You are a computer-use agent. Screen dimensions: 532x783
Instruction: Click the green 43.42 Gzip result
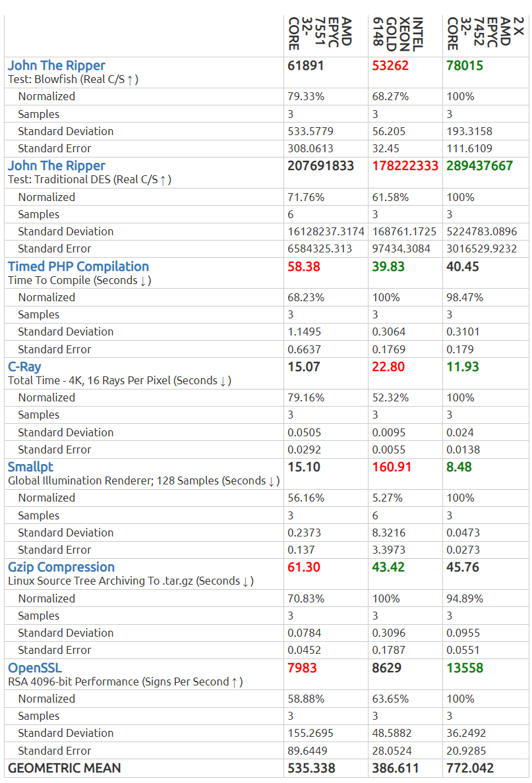(x=388, y=567)
